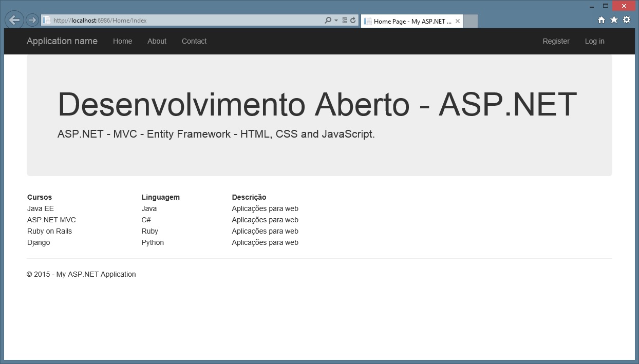Click the Application name brand link

tap(62, 41)
